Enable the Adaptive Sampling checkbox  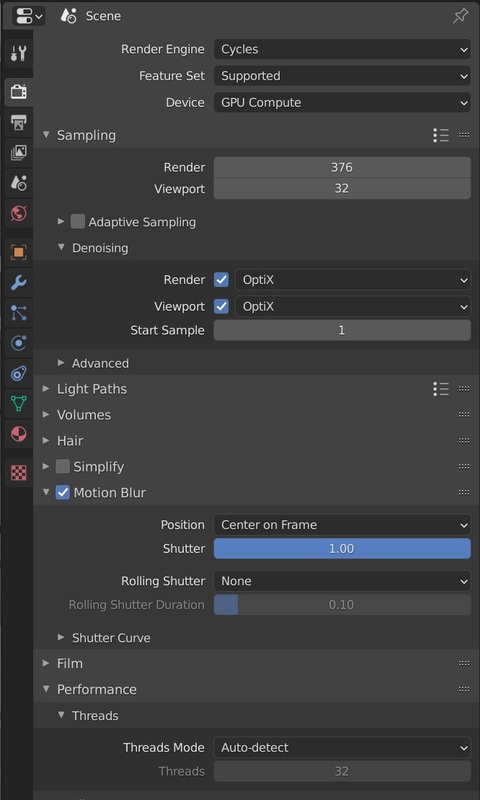(x=78, y=221)
